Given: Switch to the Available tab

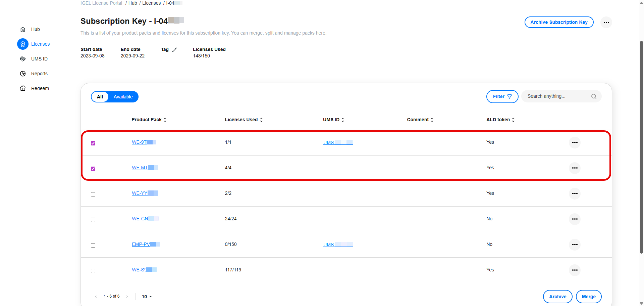Looking at the screenshot, I should pos(123,97).
